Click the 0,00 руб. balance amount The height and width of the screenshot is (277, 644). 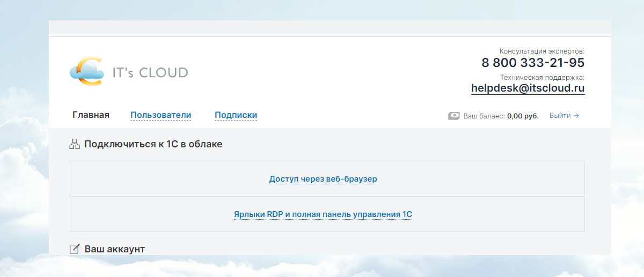523,116
